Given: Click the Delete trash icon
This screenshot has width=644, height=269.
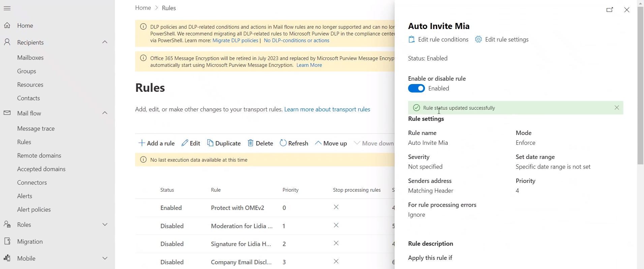Looking at the screenshot, I should tap(250, 143).
